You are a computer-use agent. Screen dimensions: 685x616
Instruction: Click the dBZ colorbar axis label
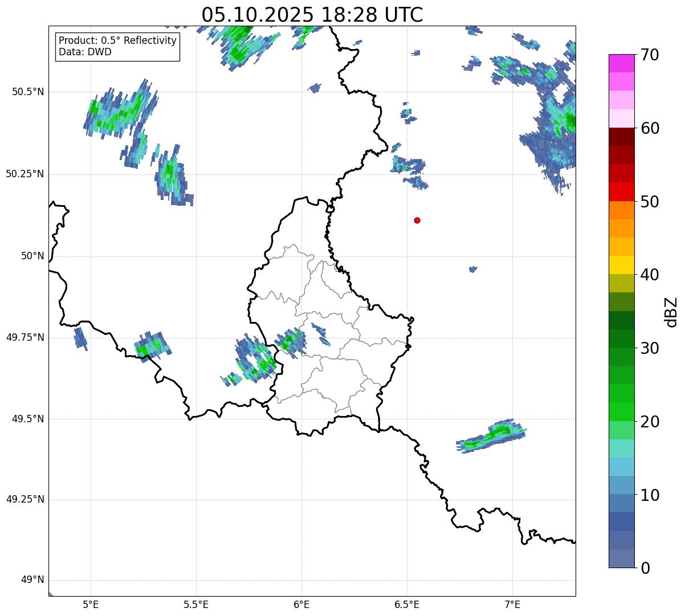[671, 312]
